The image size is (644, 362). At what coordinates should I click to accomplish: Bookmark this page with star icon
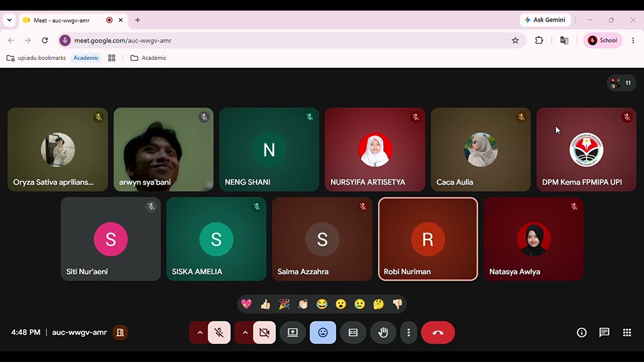(515, 40)
